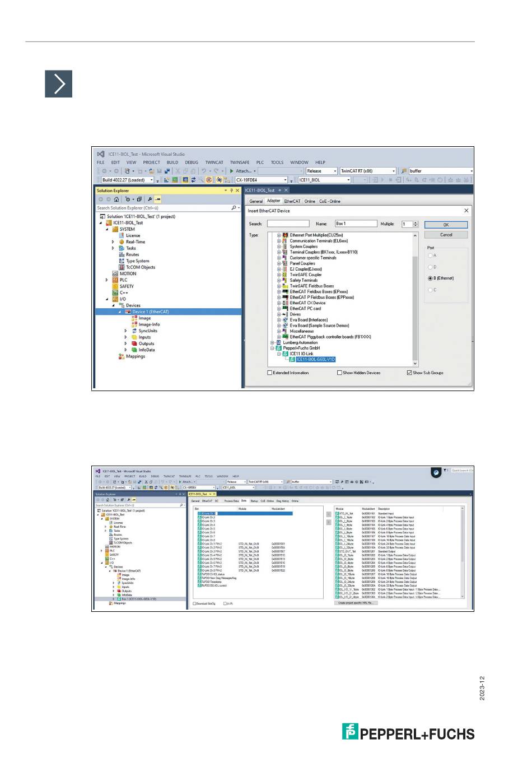Select Mappings icon in Insert EtherCAT Device window
532x762 pixels.
click(122, 356)
